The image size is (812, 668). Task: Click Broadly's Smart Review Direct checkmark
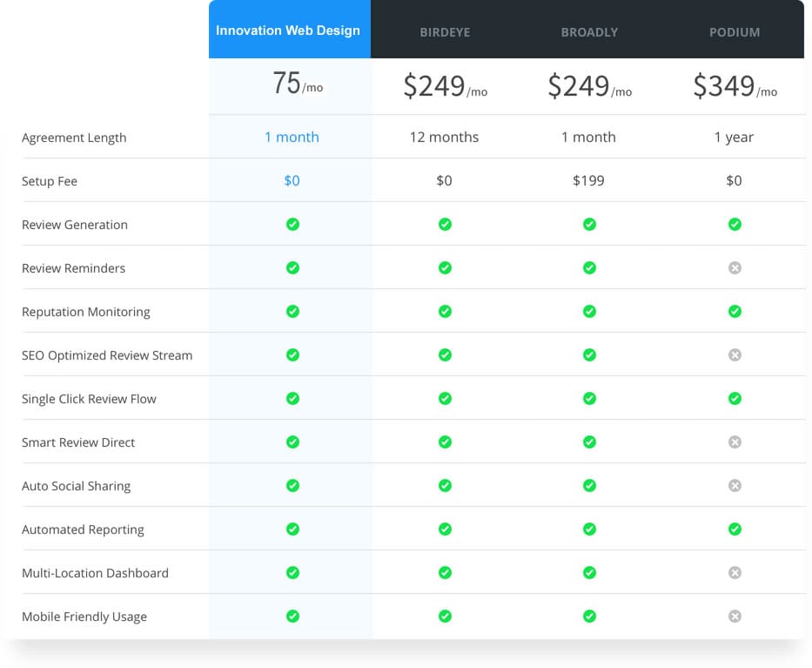589,442
